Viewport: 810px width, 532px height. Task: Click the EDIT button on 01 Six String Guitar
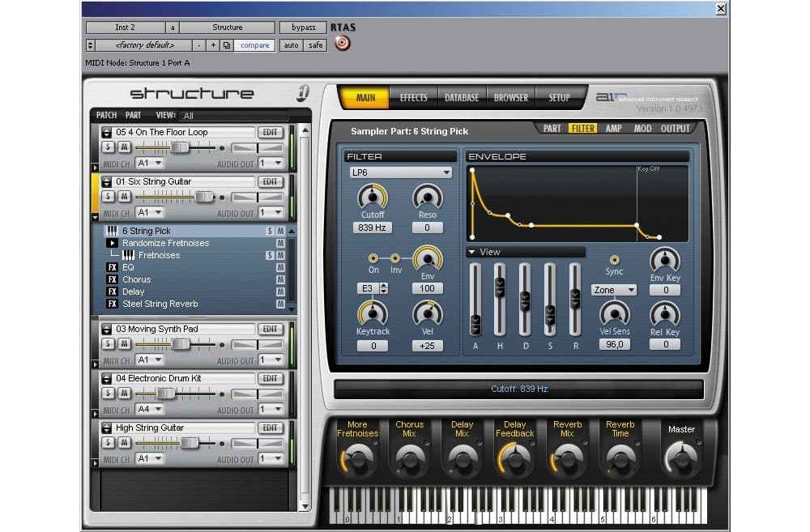(271, 181)
